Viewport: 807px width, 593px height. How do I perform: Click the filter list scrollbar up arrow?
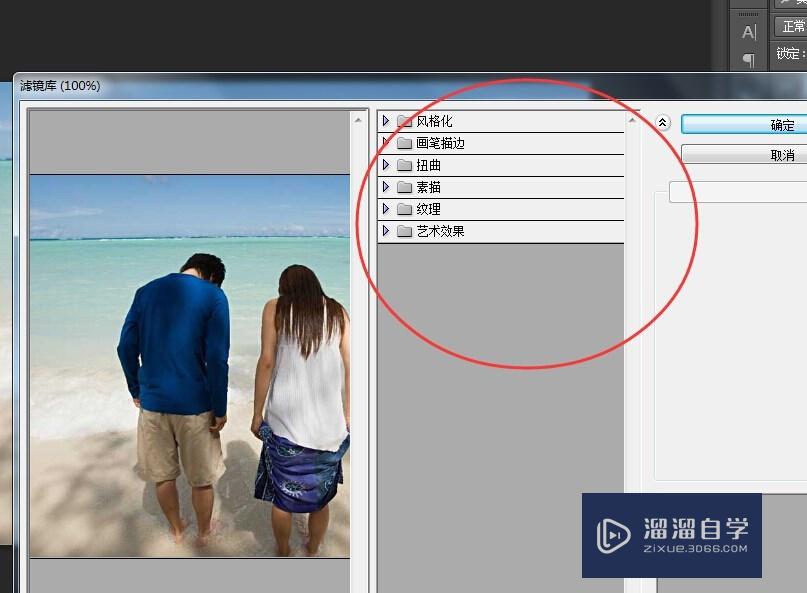(x=632, y=120)
